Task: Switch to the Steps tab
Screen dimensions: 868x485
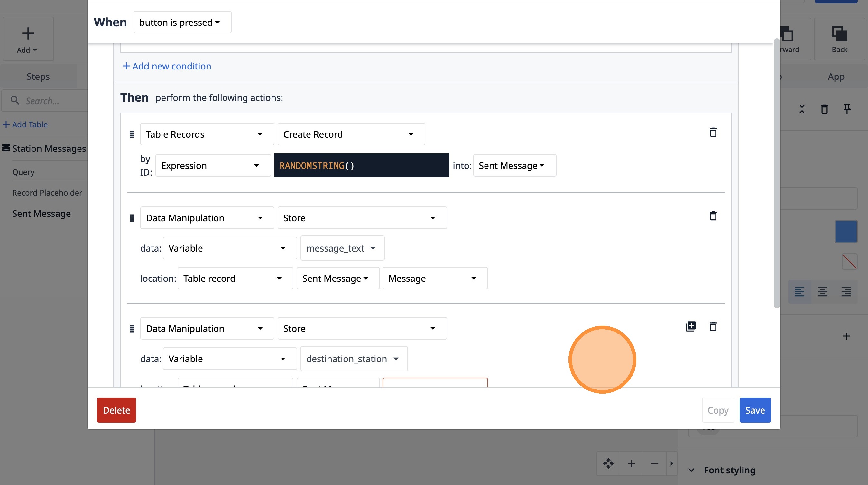Action: tap(38, 77)
